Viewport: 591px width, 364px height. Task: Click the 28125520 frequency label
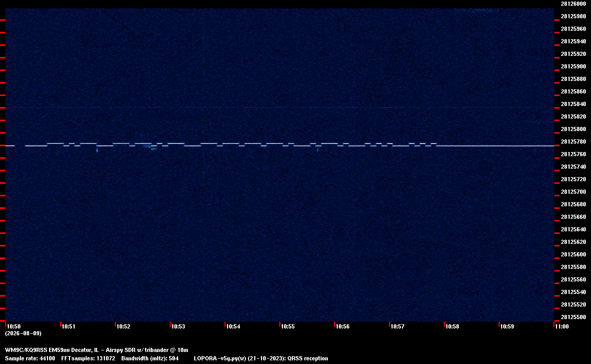(573, 304)
